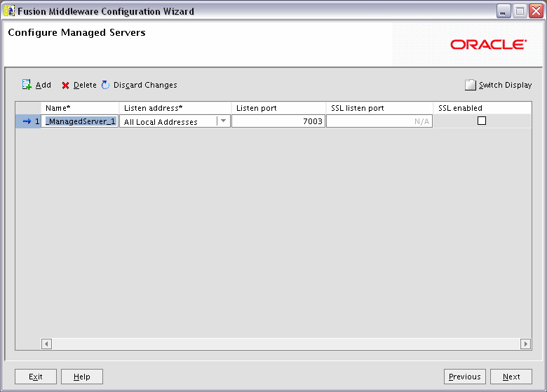Screen dimensions: 547x392
Task: Open the Help button
Action: click(x=82, y=377)
